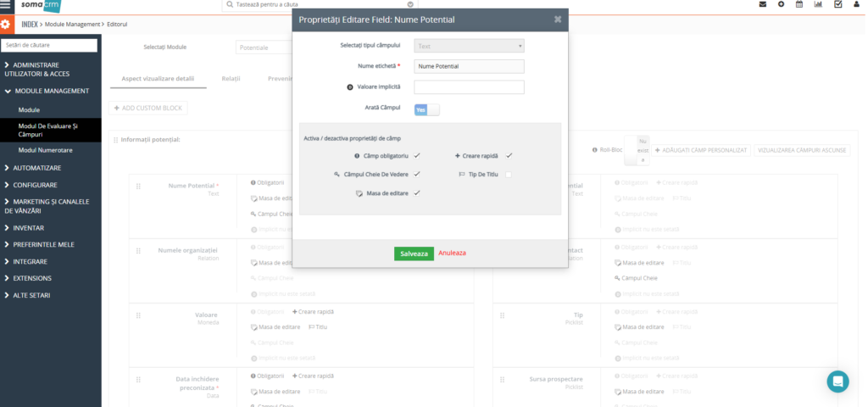Viewport: 868px width, 407px height.
Task: Select the Aspect vizualizare detalii tab
Action: 158,79
